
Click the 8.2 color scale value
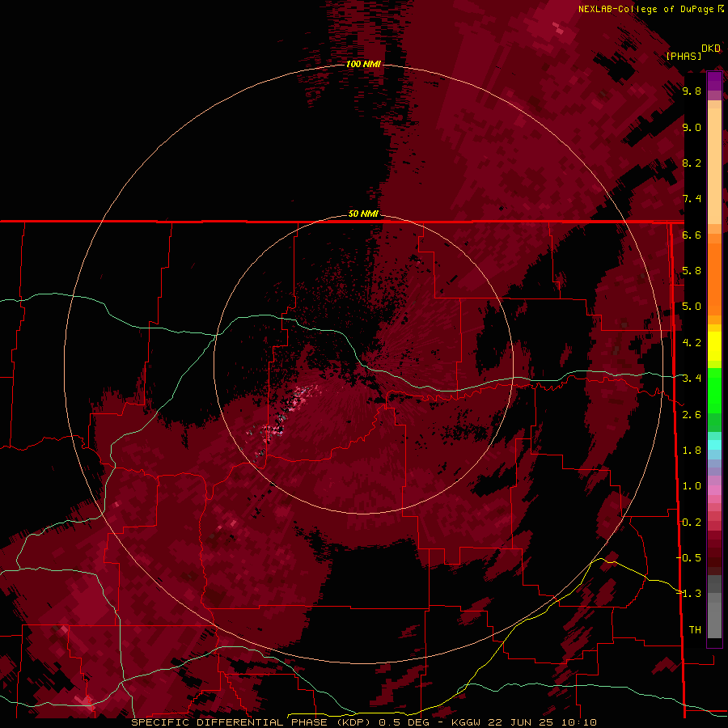tap(692, 163)
